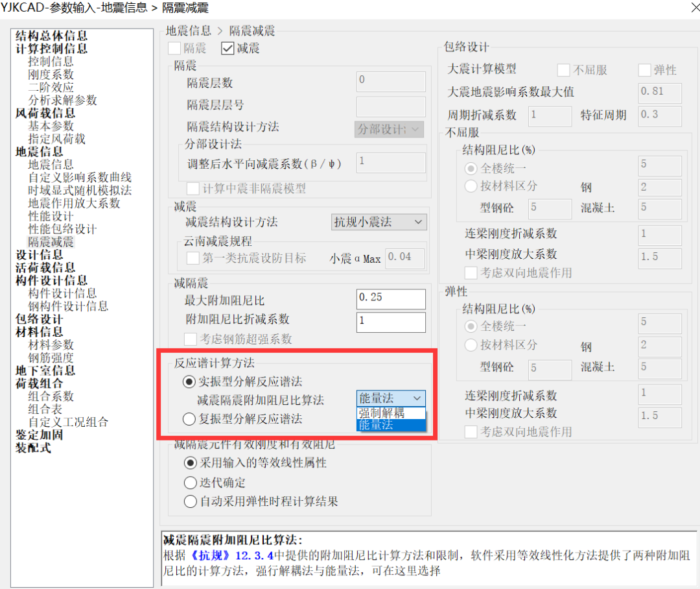Screen dimensions: 700x589
Task: Click 《抗规》12.3.4 reference link
Action: (231, 556)
